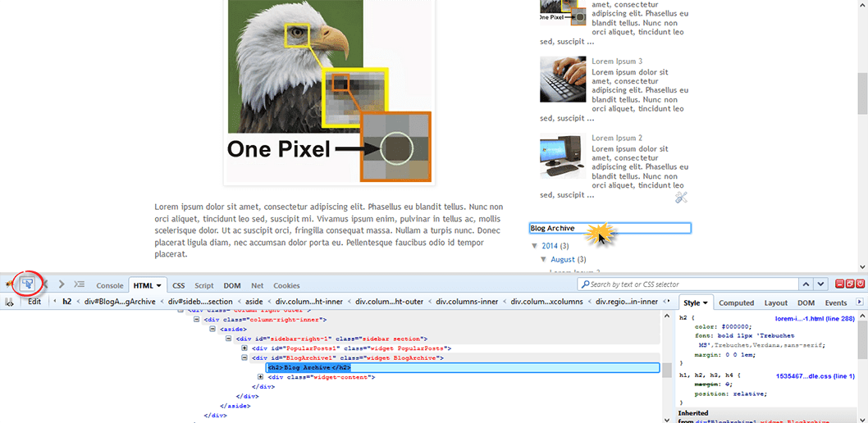Open the HTML tab dropdown arrow
Image resolution: width=868 pixels, height=423 pixels.
pyautogui.click(x=159, y=286)
